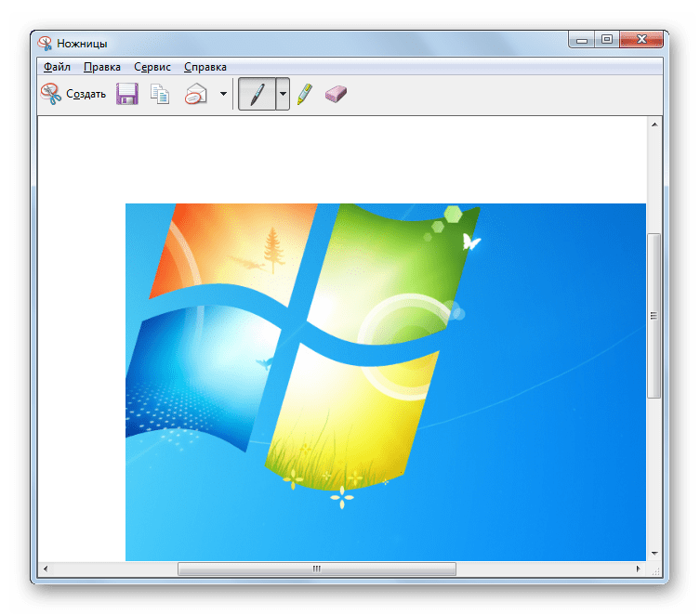Select the Pen tool
The width and height of the screenshot is (700, 615).
click(x=258, y=94)
